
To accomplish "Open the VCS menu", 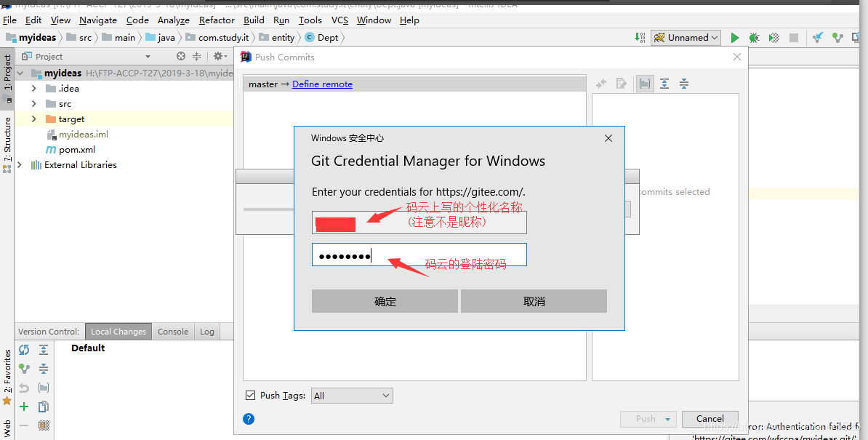I will click(340, 20).
